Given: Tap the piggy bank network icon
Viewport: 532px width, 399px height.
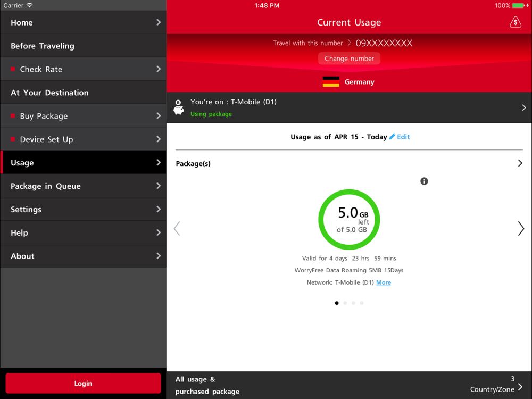Looking at the screenshot, I should click(178, 107).
